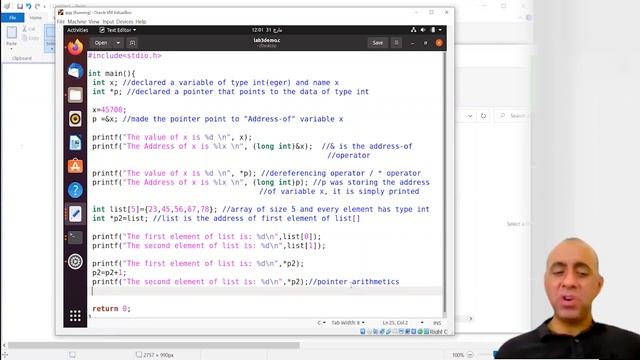
Task: Click the round gear-like icon near the dock's bottom
Action: coord(75,261)
